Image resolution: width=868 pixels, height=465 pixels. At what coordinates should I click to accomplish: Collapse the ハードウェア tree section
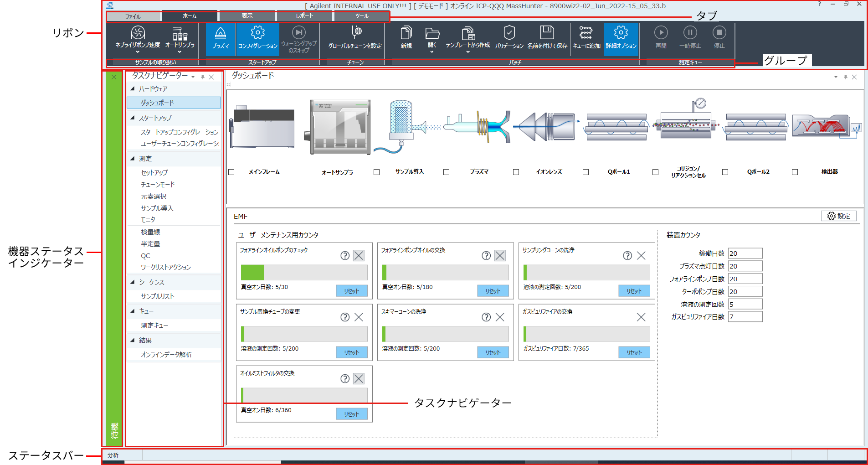pos(133,89)
